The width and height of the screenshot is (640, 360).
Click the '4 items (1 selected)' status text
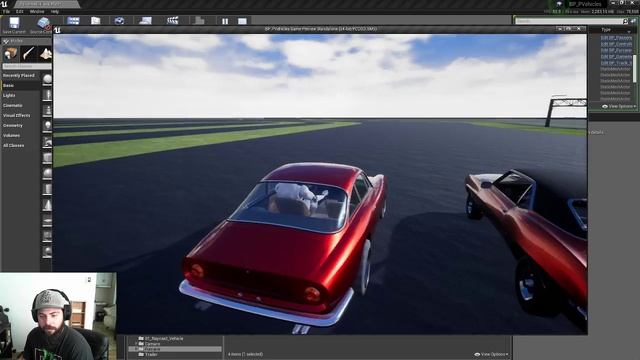coord(245,354)
